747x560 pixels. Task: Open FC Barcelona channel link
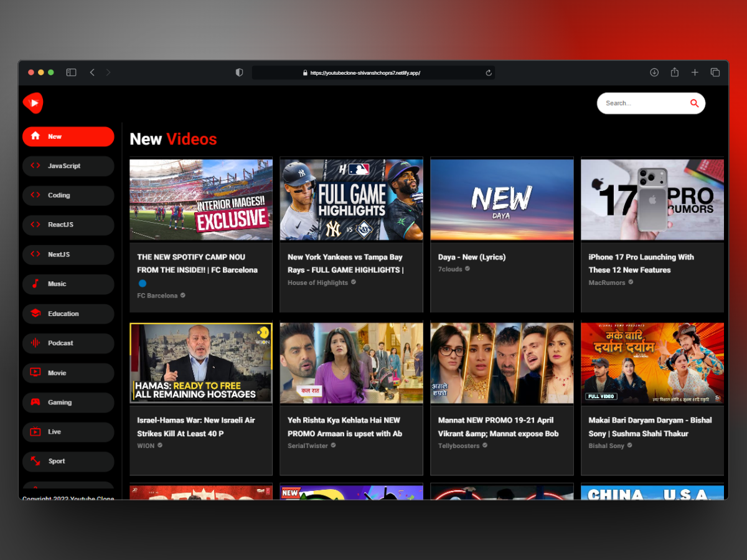click(x=157, y=296)
